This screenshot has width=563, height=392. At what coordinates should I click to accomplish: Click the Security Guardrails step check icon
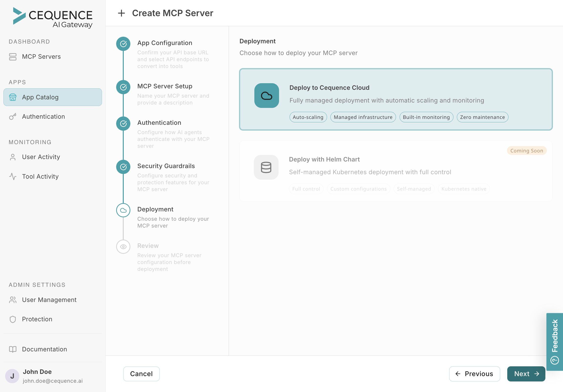(x=123, y=167)
